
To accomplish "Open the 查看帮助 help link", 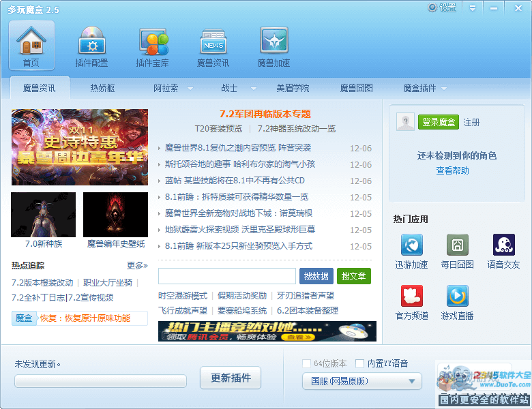I will (x=453, y=170).
